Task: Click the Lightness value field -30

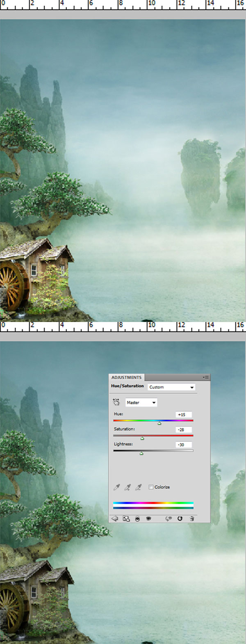Action: 184,445
